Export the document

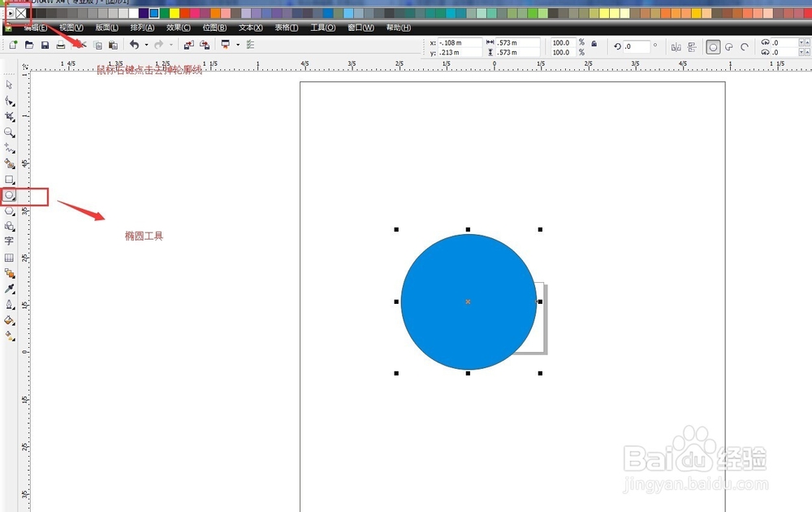[205, 45]
